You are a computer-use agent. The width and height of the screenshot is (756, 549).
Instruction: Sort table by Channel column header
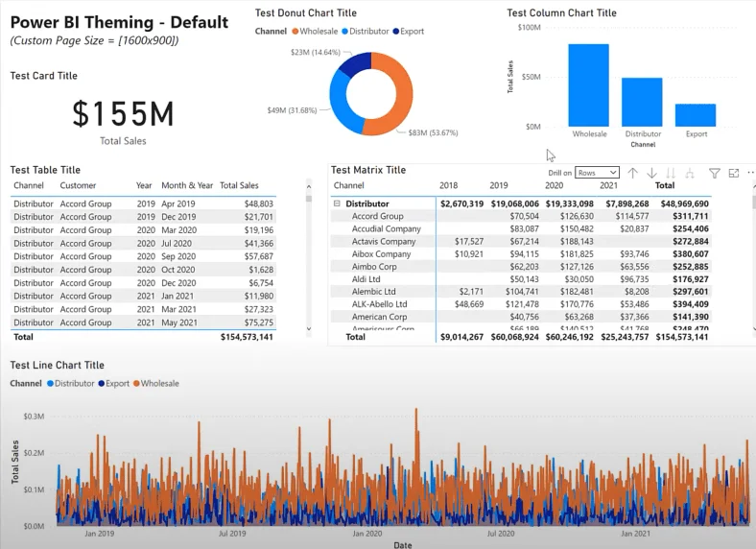29,186
